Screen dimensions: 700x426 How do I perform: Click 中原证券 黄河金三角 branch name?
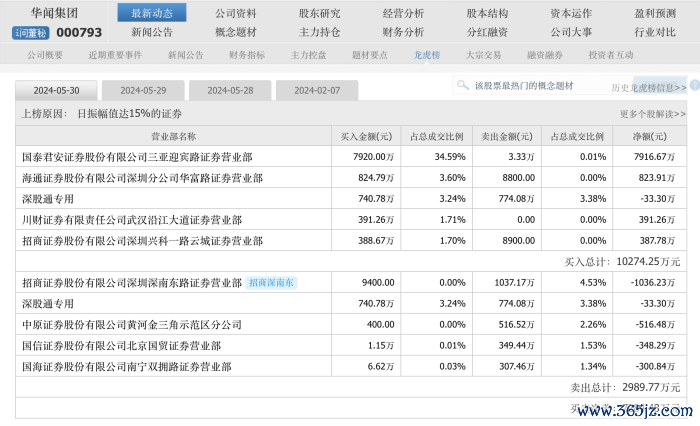click(x=120, y=324)
